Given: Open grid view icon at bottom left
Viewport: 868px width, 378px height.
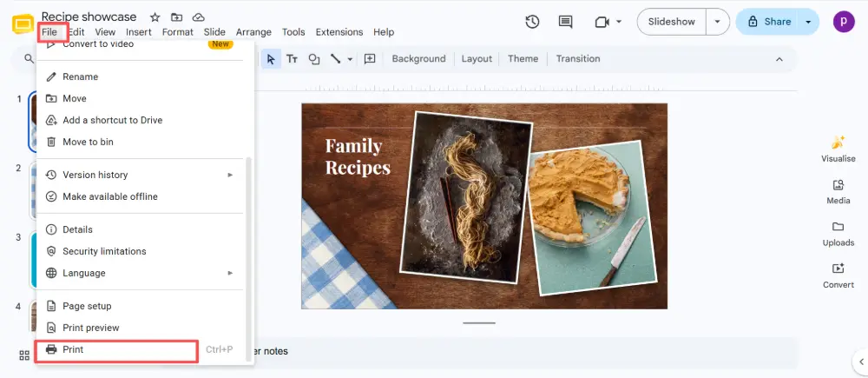Looking at the screenshot, I should point(24,355).
